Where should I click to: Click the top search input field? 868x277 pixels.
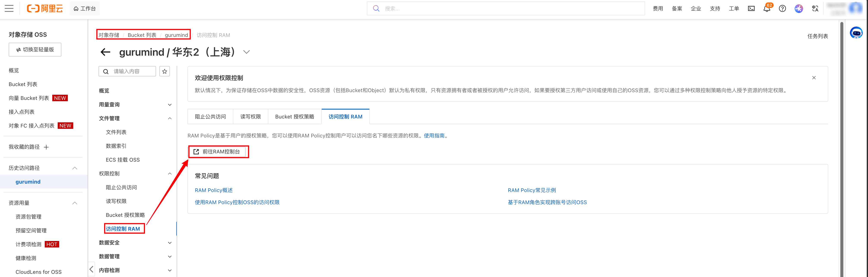pos(506,9)
